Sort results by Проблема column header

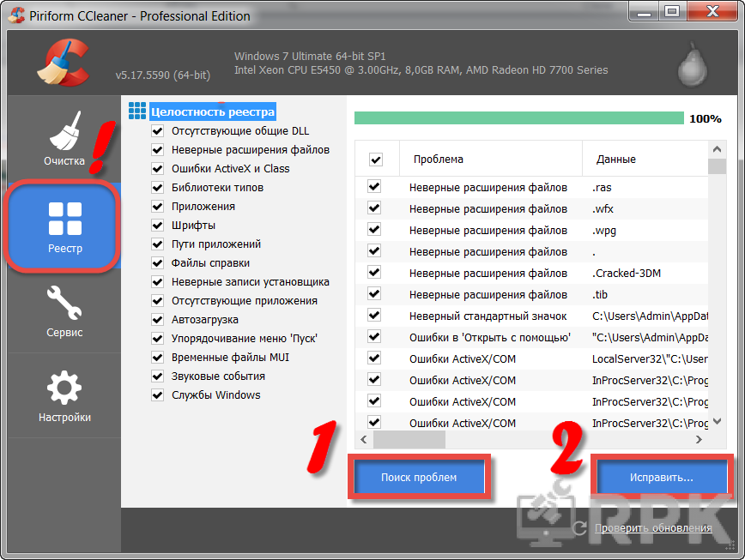click(491, 159)
